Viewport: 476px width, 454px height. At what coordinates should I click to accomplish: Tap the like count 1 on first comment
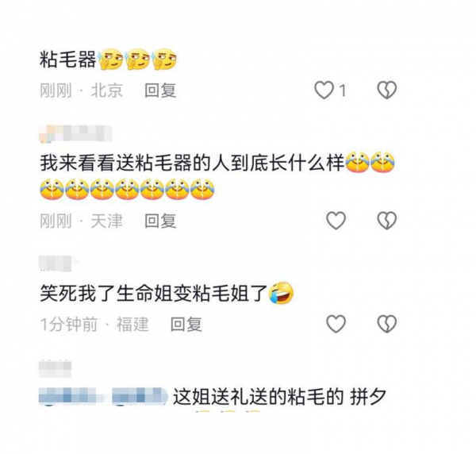pyautogui.click(x=343, y=90)
